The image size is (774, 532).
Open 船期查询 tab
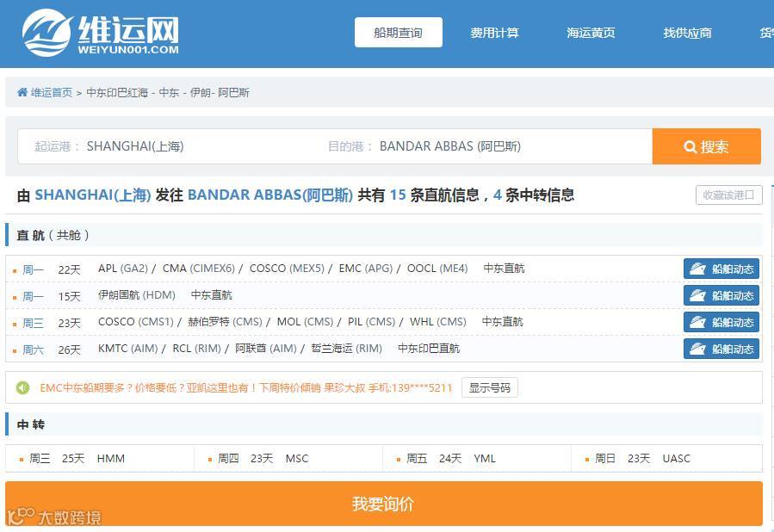[399, 33]
